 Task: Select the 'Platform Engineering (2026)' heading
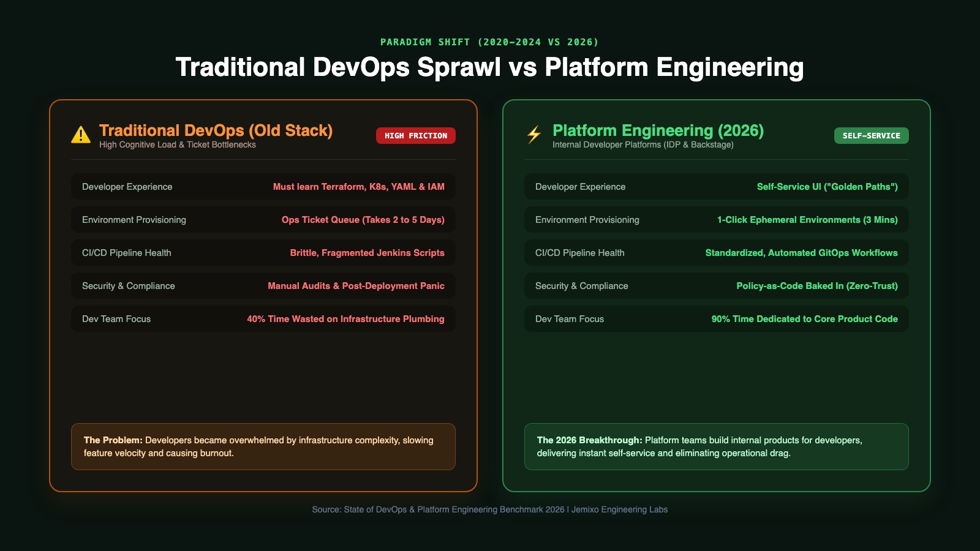[658, 130]
